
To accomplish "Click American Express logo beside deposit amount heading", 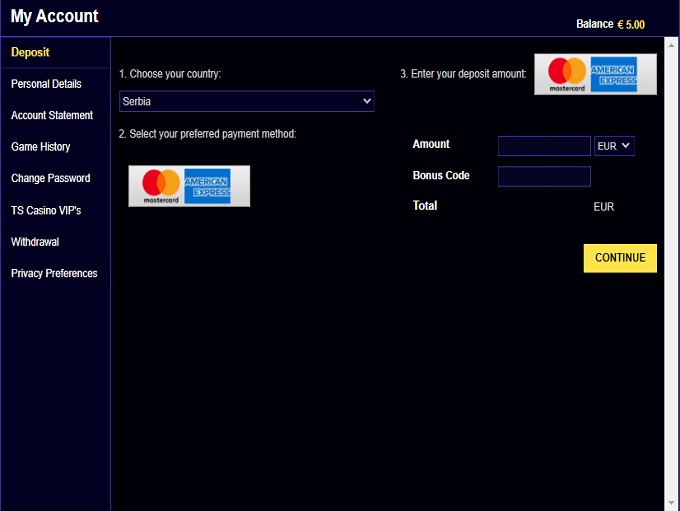I will coord(614,74).
